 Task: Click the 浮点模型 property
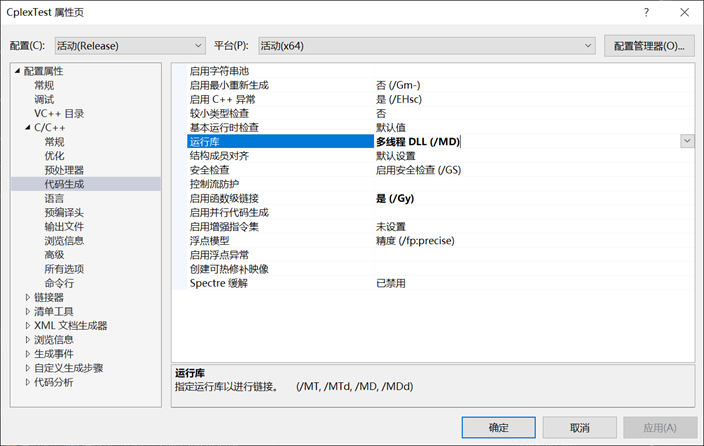(209, 241)
